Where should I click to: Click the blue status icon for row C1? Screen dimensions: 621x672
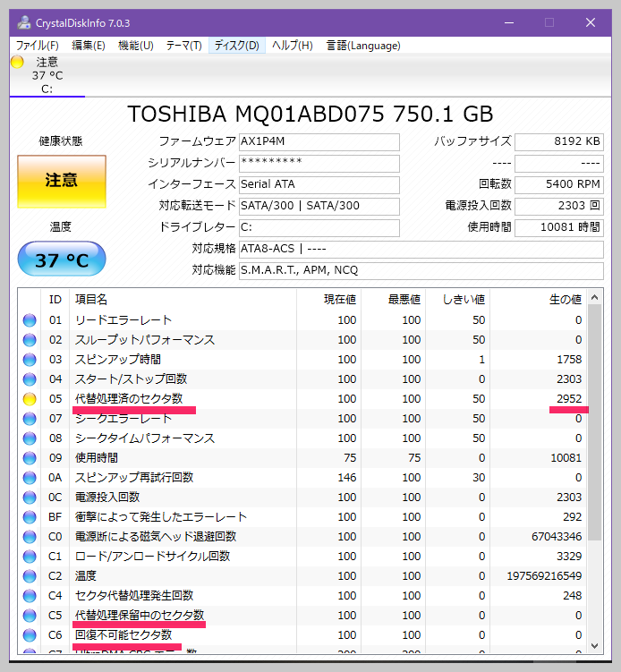(30, 557)
